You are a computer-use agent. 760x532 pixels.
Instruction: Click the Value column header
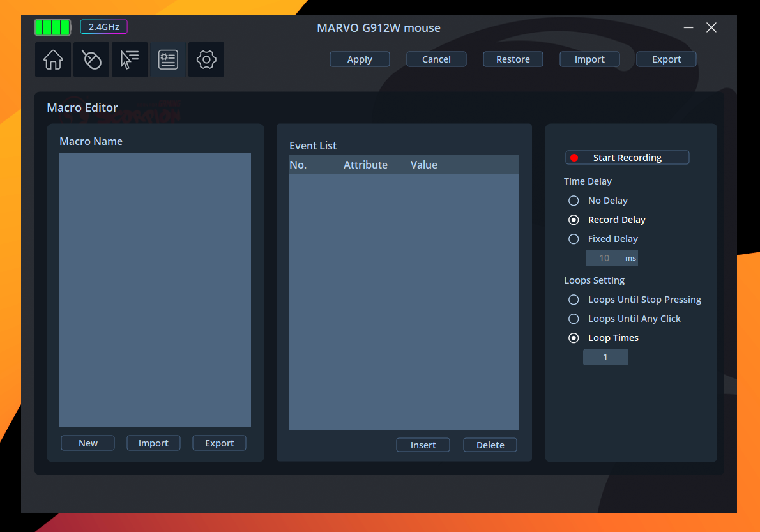[423, 165]
